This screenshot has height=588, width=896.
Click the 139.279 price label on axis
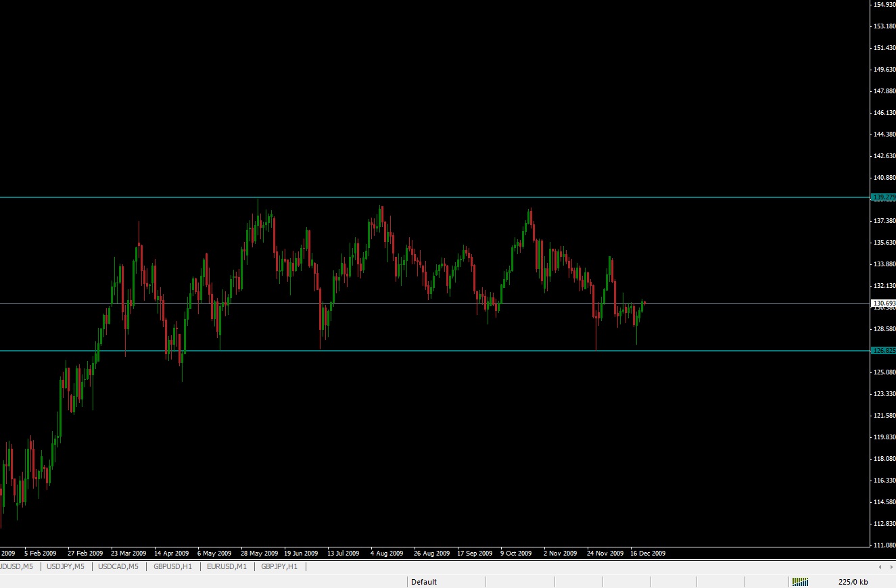point(884,197)
